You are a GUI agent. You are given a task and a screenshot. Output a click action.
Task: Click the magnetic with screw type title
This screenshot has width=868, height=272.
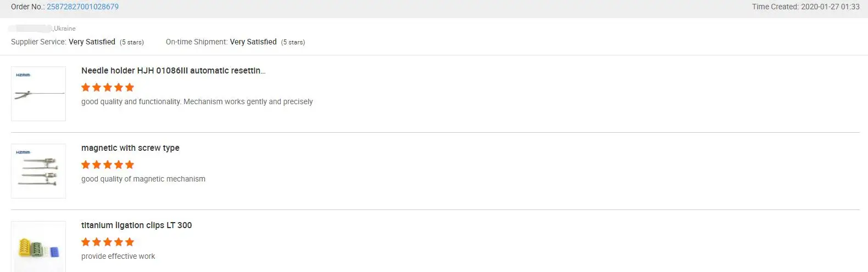point(130,148)
